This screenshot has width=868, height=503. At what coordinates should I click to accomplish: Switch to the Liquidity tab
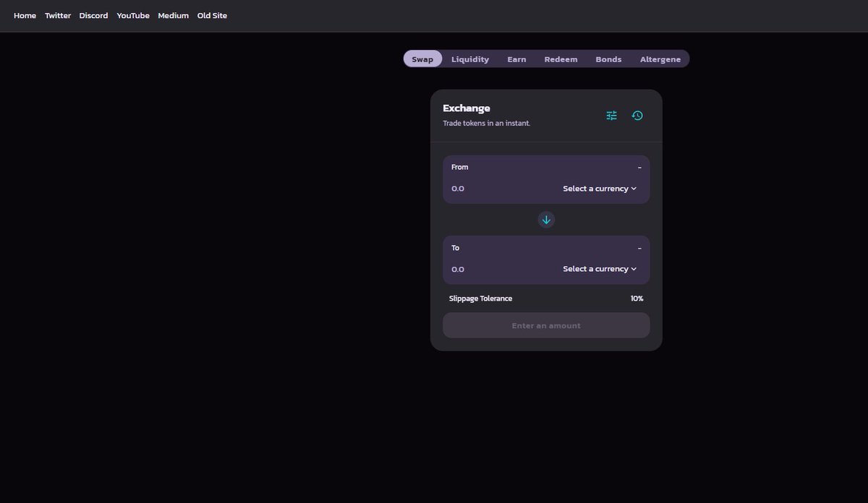click(470, 59)
